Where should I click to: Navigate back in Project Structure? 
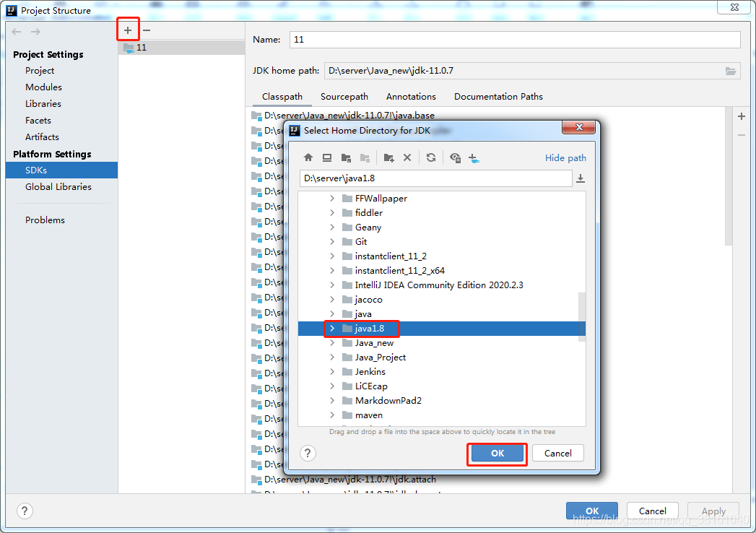pos(17,32)
